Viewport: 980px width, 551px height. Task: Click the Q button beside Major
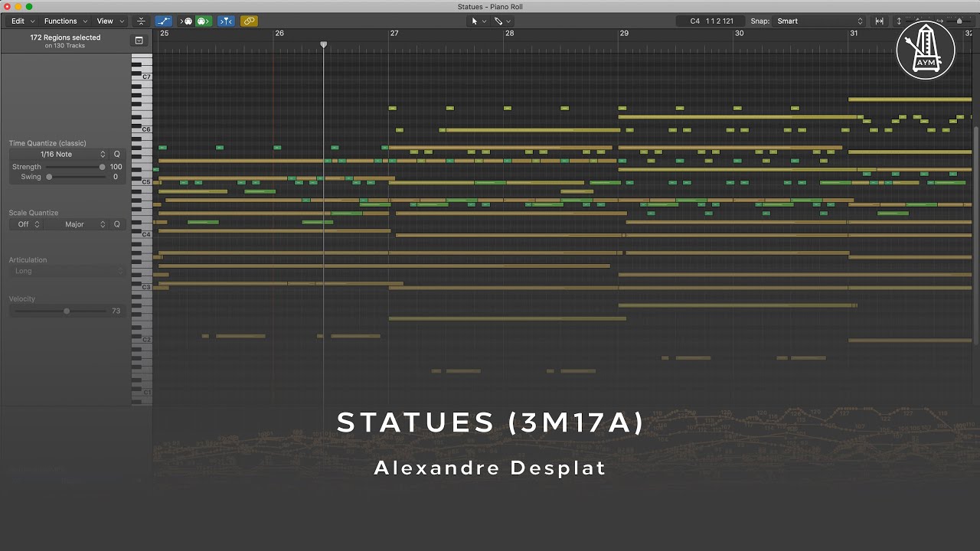click(x=117, y=224)
